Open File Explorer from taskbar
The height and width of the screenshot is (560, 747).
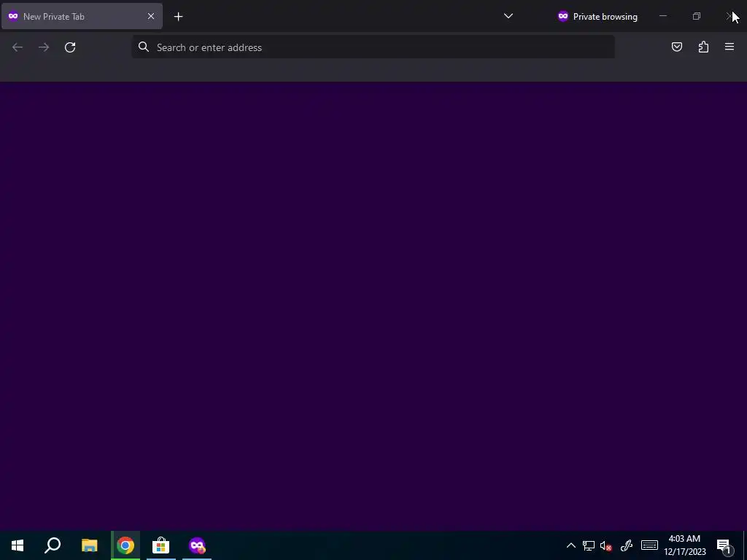point(89,545)
